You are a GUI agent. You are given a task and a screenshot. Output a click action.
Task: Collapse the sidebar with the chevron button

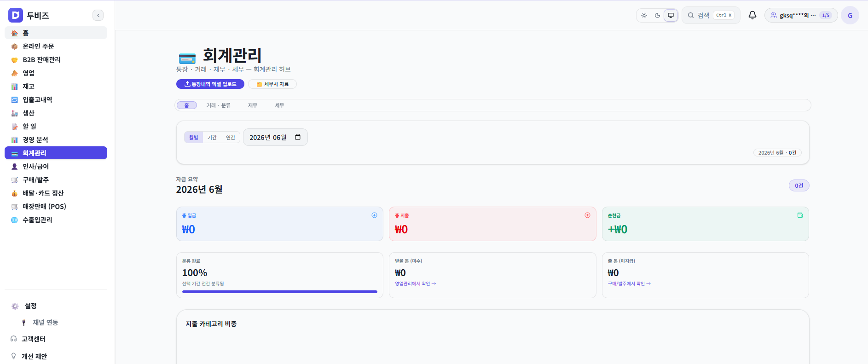click(x=98, y=15)
